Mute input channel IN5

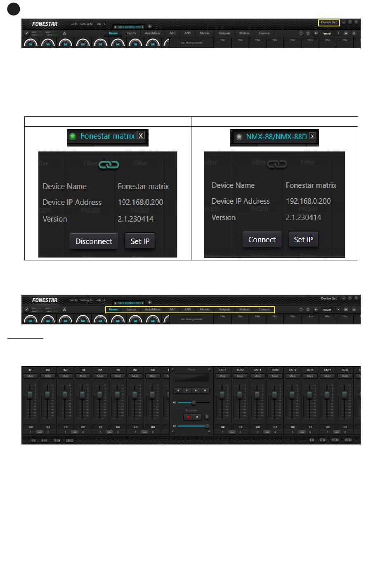(x=100, y=376)
